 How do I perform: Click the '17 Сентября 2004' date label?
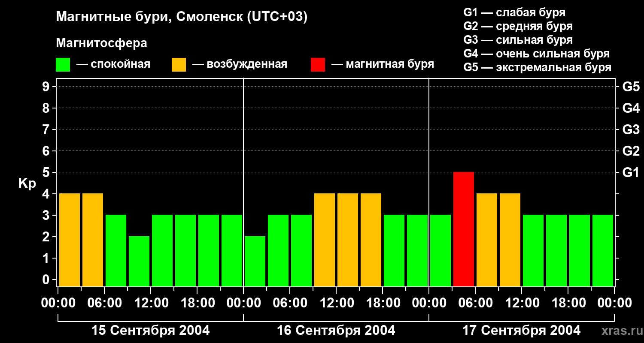click(522, 331)
